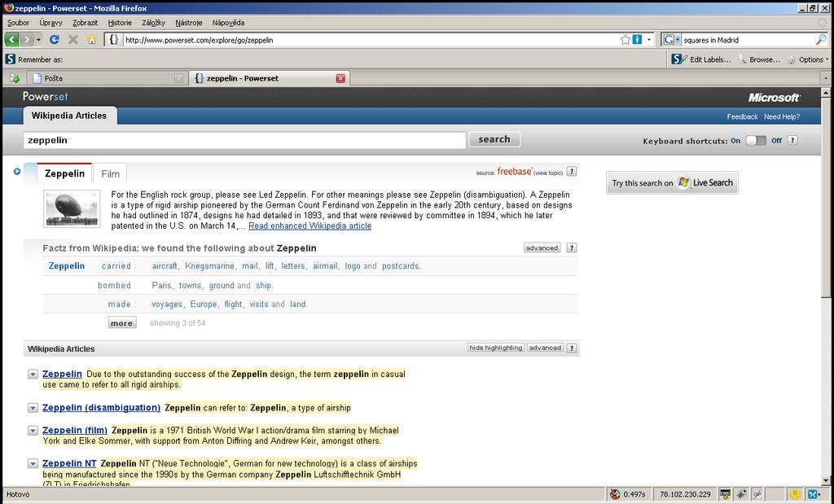Click the blue X icon in status bar
This screenshot has height=504, width=834.
814,494
